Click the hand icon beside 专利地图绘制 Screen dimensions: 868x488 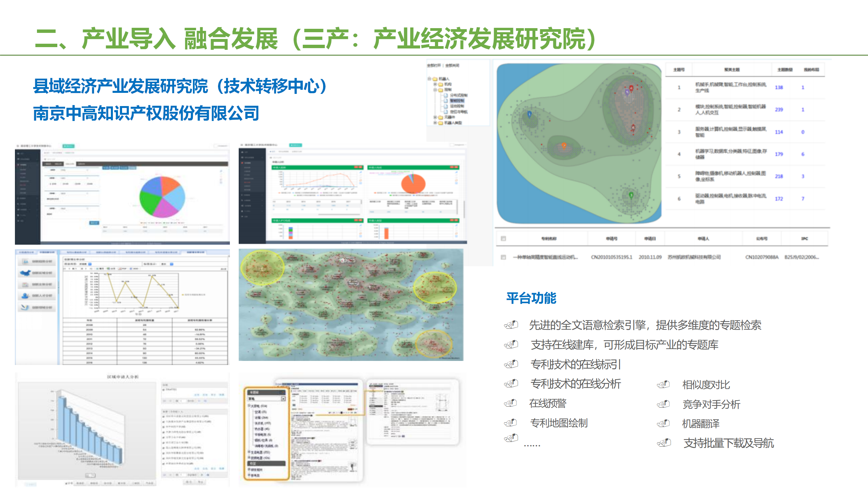[510, 423]
